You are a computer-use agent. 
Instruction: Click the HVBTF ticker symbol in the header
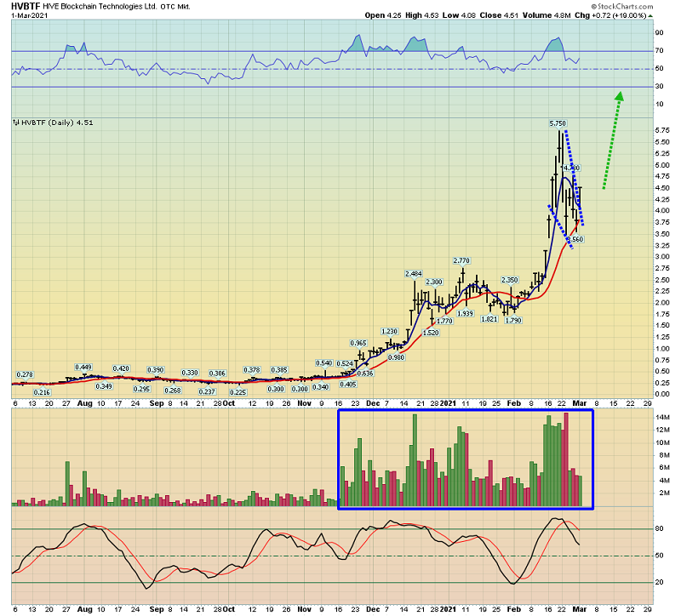[26, 7]
